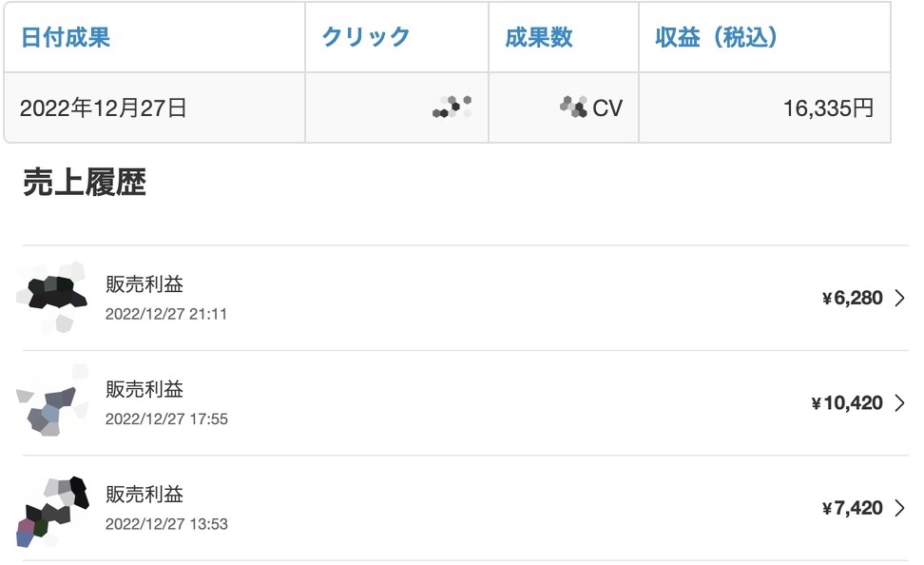
Task: Sort by 成果数 column header
Action: coord(539,37)
